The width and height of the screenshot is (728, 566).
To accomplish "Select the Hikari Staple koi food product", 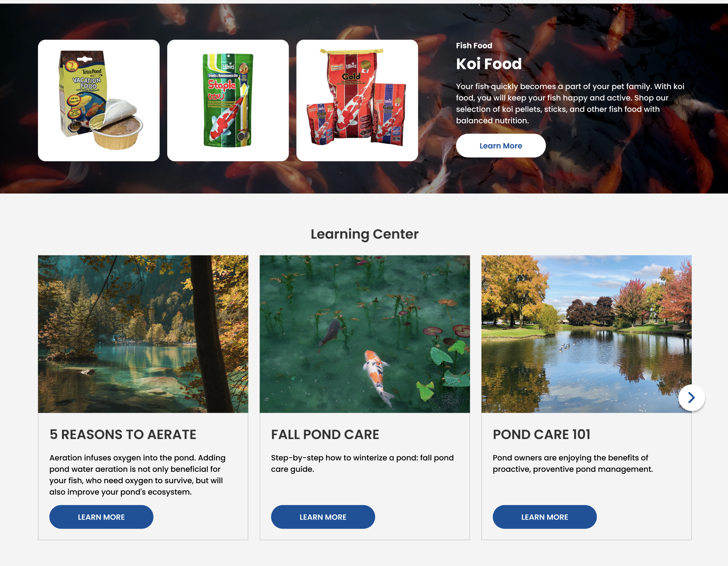I will (x=228, y=100).
